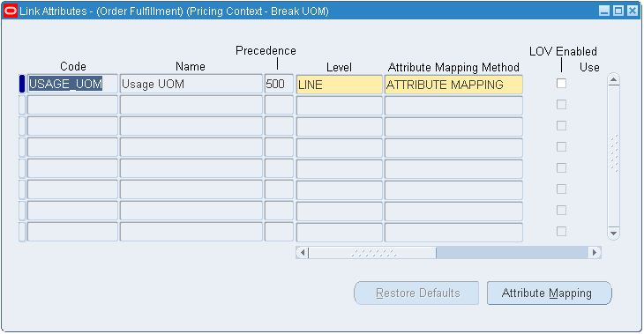Open the Level field showing LINE
Image resolution: width=644 pixels, height=334 pixels.
pos(340,84)
